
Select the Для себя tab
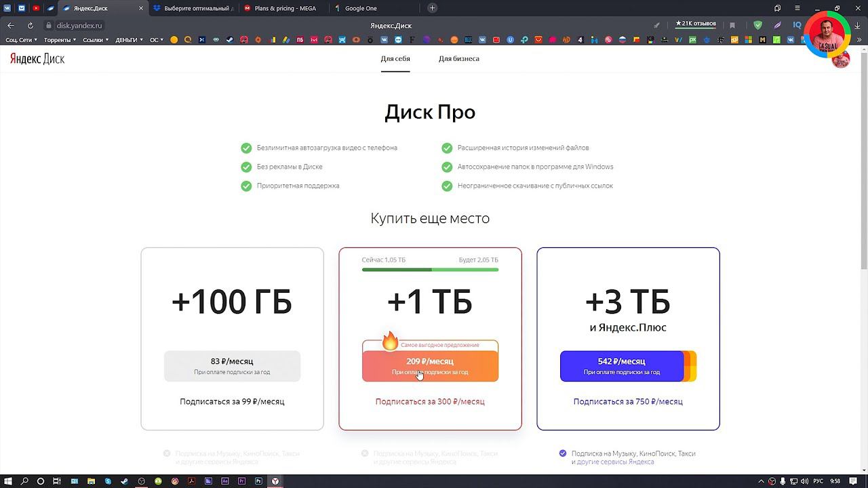tap(395, 59)
